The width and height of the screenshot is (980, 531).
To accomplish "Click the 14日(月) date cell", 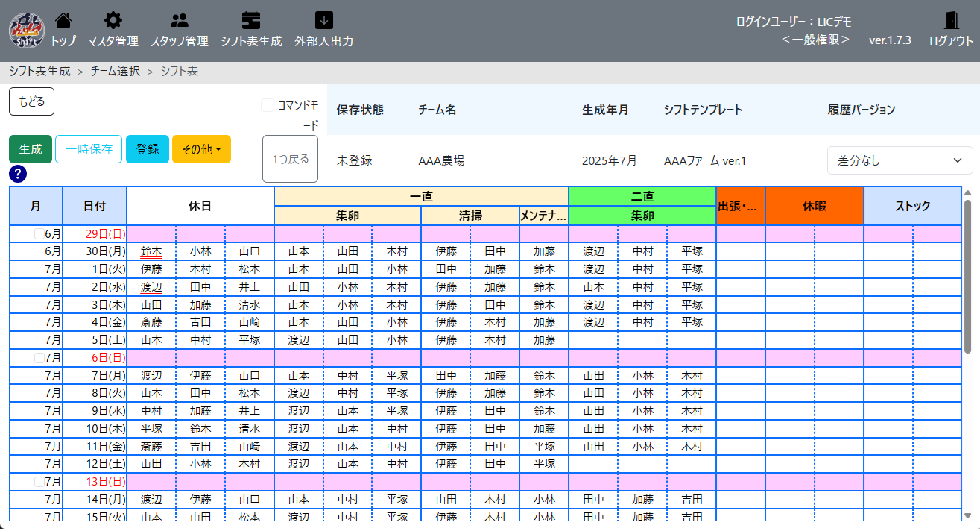I will 95,500.
